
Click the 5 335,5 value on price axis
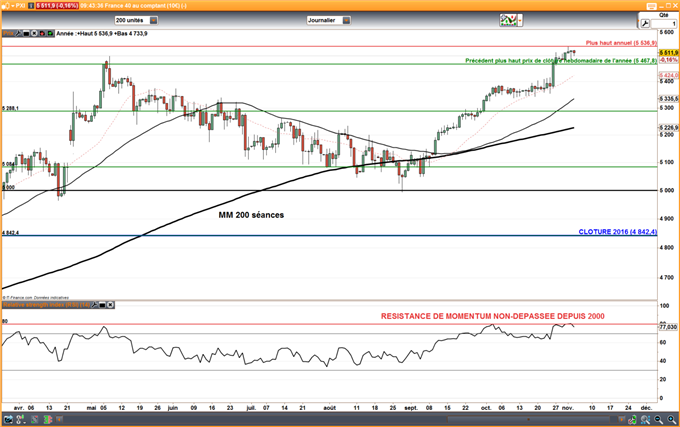[x=669, y=99]
